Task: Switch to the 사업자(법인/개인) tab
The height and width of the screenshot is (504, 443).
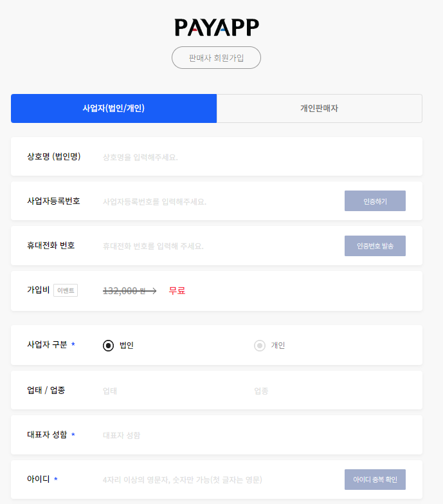Action: pyautogui.click(x=114, y=108)
